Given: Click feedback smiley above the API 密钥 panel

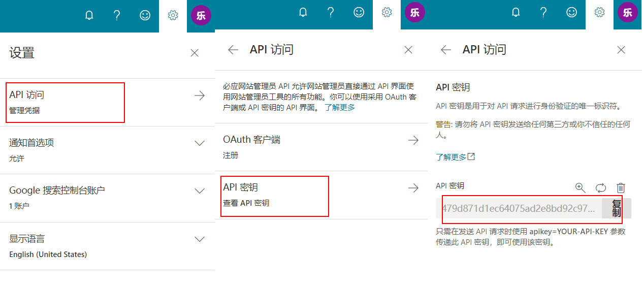Looking at the screenshot, I should click(x=572, y=12).
